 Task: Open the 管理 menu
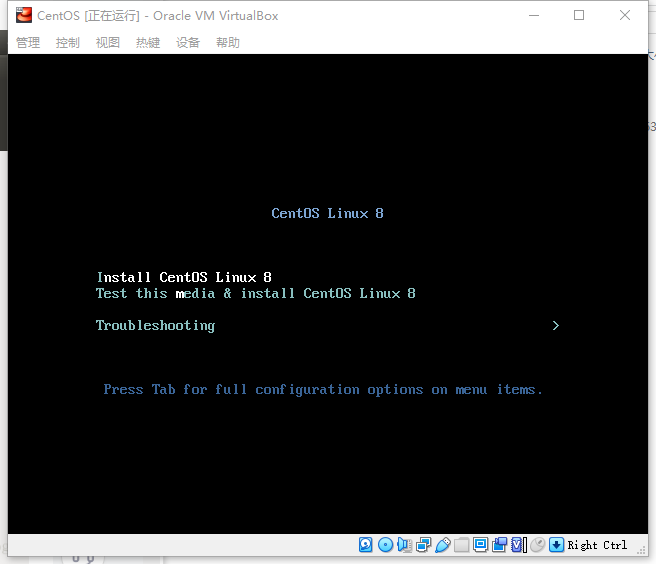click(28, 42)
